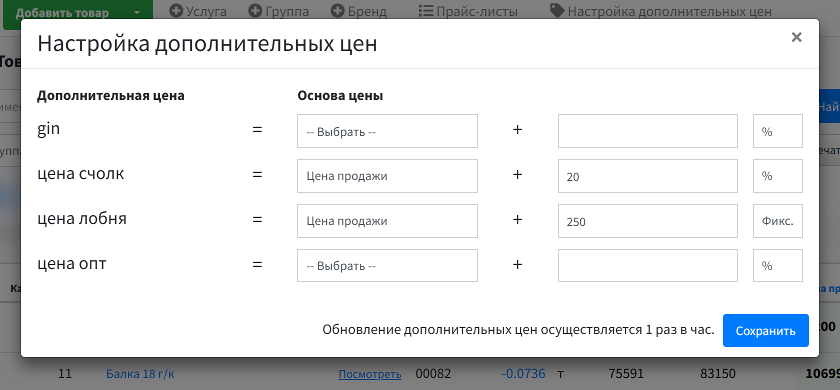Open the % unit dropdown for цена счолк
This screenshot has width=840, height=390.
[778, 176]
